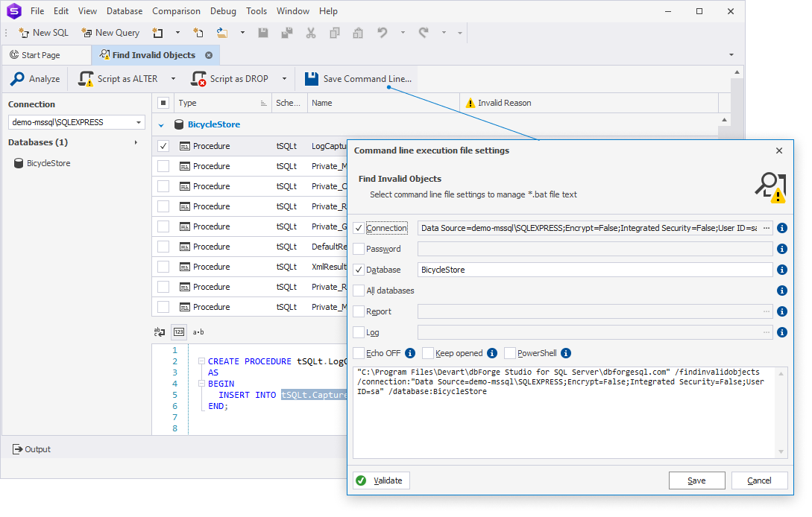Click ellipsis button in Connection string field

pyautogui.click(x=767, y=228)
